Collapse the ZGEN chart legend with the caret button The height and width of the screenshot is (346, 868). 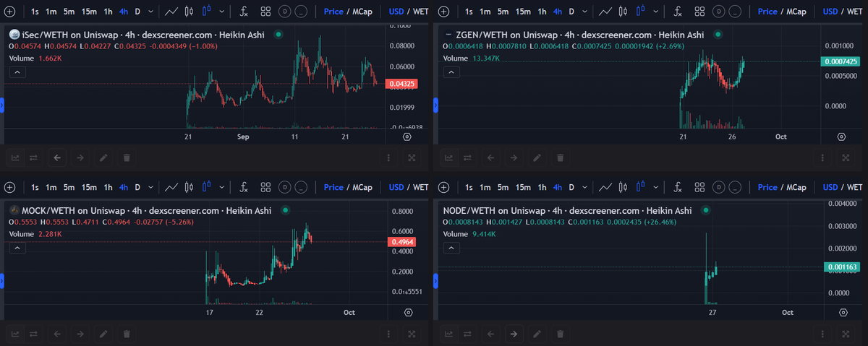pyautogui.click(x=451, y=72)
